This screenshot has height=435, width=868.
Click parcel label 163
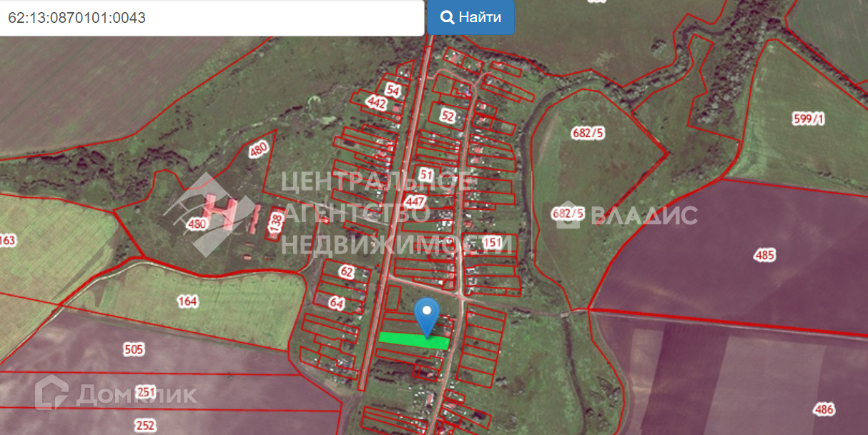pyautogui.click(x=7, y=241)
